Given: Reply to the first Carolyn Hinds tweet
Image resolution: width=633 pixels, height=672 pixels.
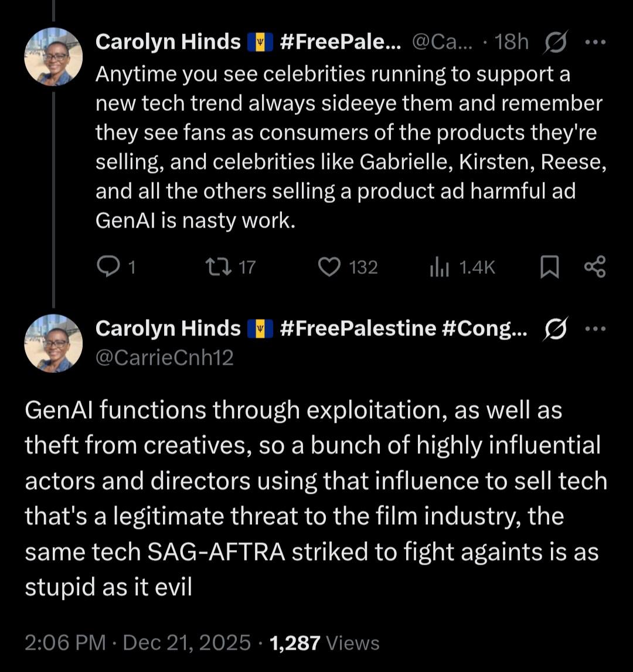Looking at the screenshot, I should [x=107, y=267].
